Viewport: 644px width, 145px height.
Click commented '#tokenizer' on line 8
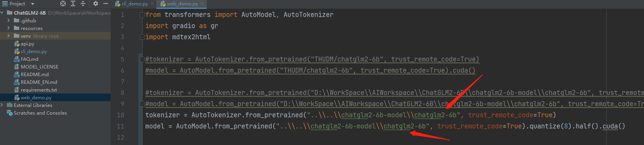coord(164,93)
